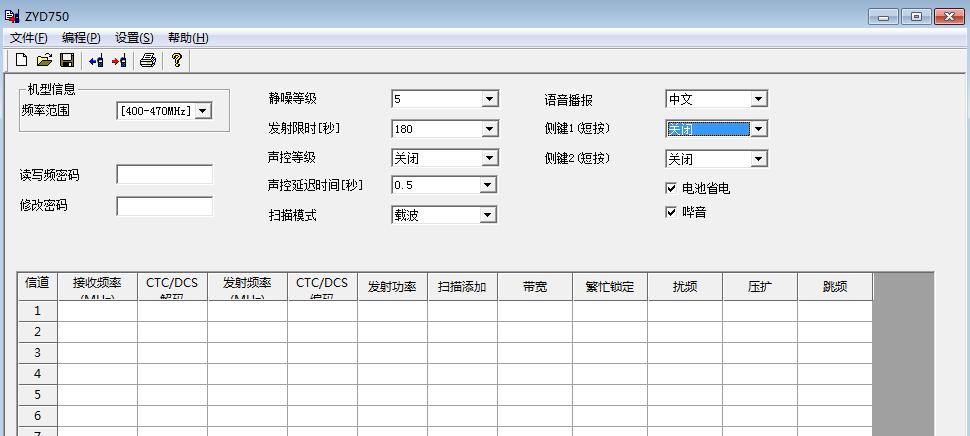Open the 文件(F) menu
Screen dimensions: 970x436
click(28, 38)
